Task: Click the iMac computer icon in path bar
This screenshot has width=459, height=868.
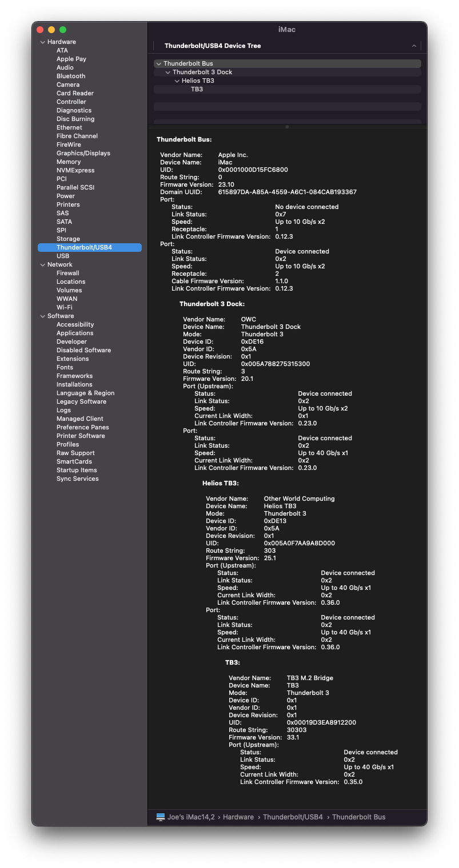Action: pos(161,817)
